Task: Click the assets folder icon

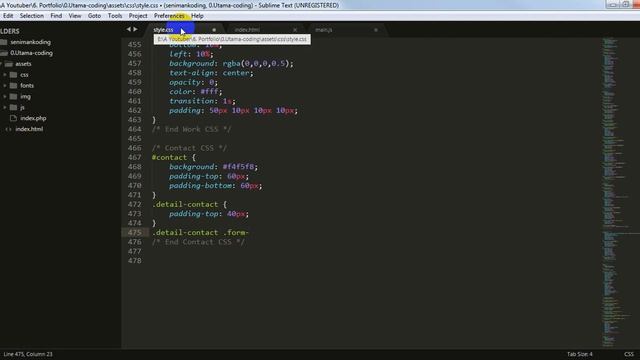Action: [x=9, y=64]
